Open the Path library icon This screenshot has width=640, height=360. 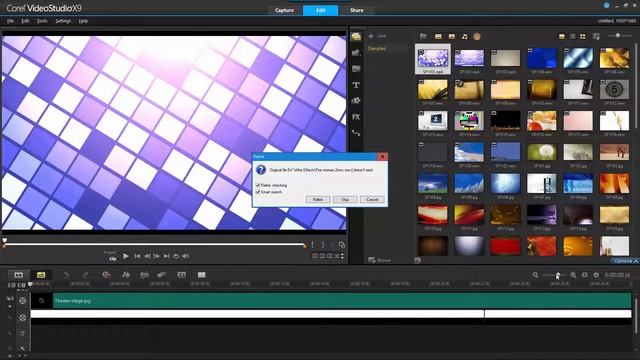click(356, 133)
